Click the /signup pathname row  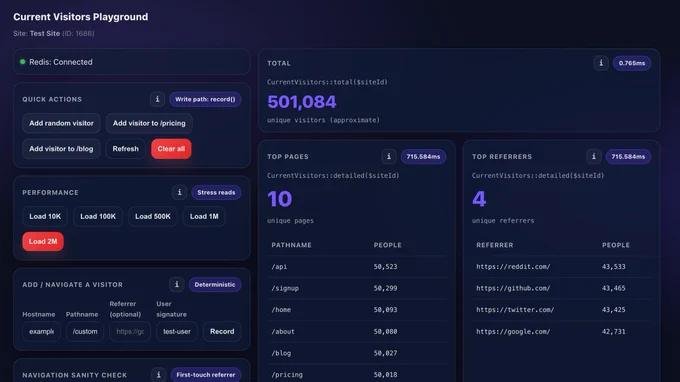pos(356,288)
